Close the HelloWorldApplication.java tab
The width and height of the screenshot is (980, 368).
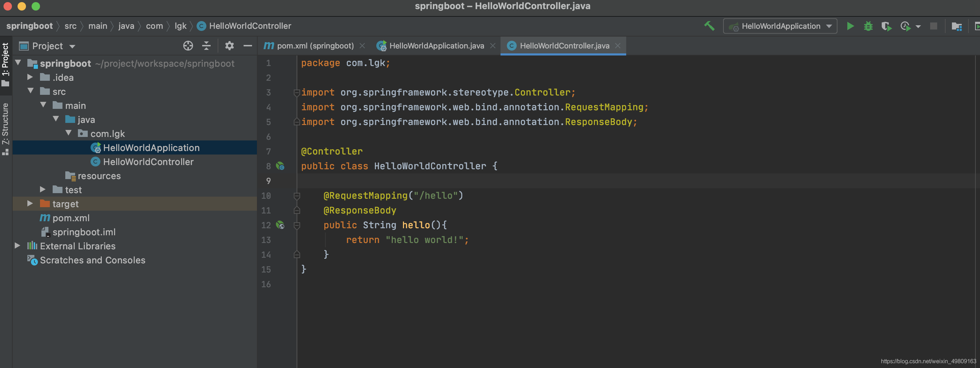493,46
